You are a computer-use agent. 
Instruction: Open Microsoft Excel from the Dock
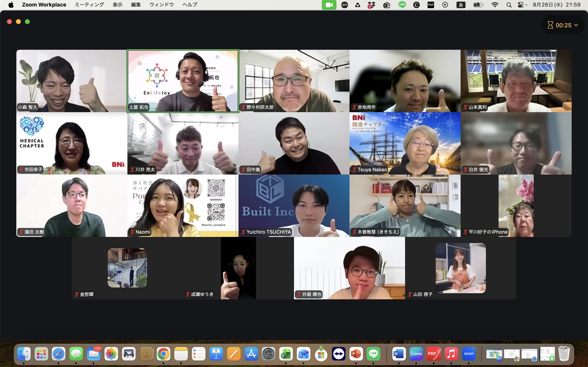[286, 354]
